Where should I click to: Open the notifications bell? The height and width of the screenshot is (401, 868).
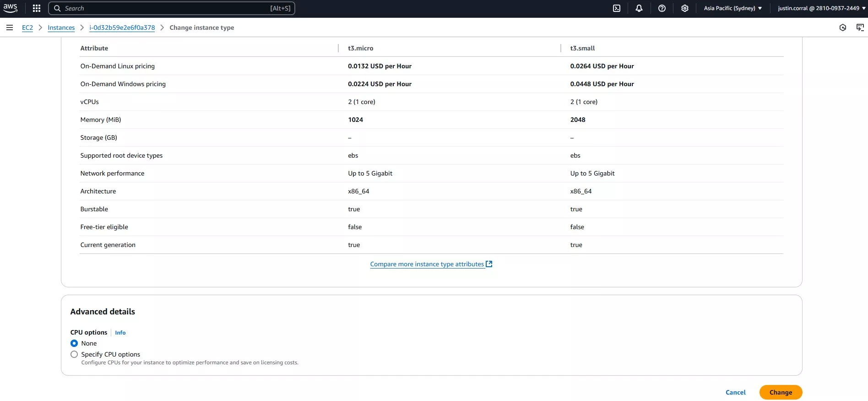(x=639, y=8)
